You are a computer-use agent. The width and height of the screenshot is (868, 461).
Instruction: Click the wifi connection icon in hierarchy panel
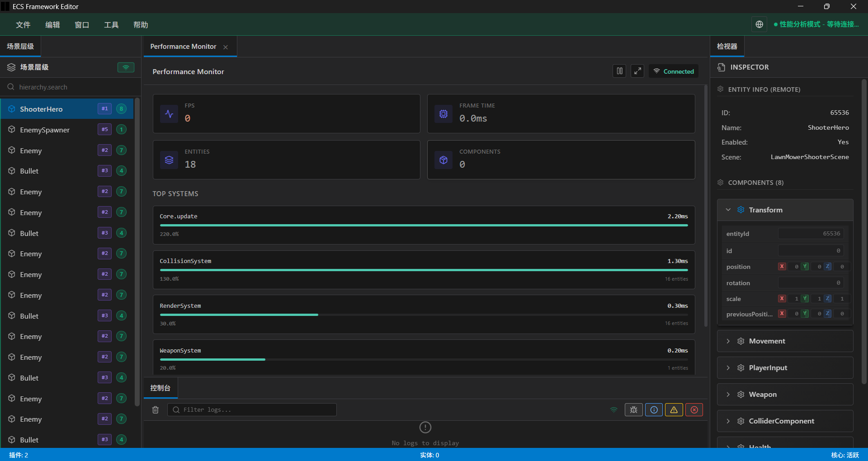point(125,67)
